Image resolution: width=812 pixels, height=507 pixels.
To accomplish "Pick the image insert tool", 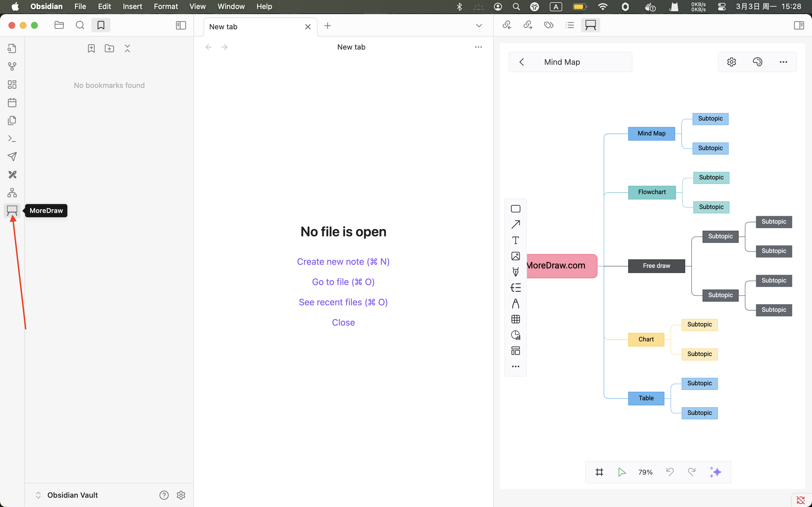I will 515,256.
